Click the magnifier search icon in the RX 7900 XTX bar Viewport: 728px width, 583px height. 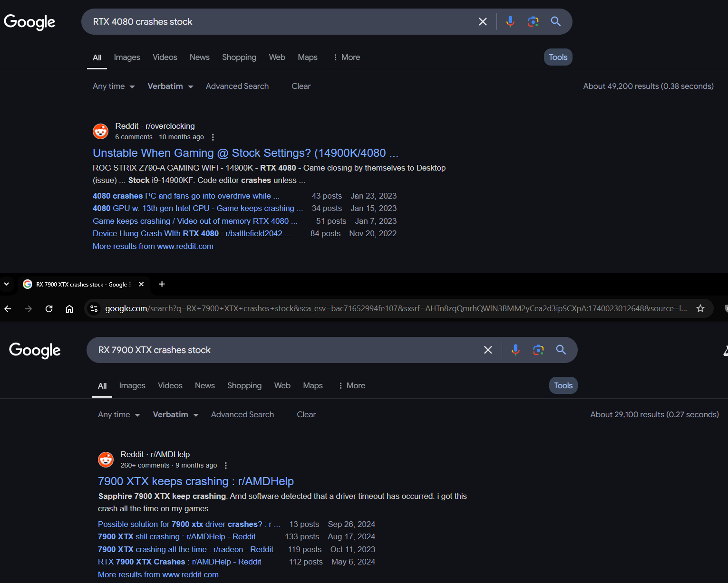click(561, 350)
